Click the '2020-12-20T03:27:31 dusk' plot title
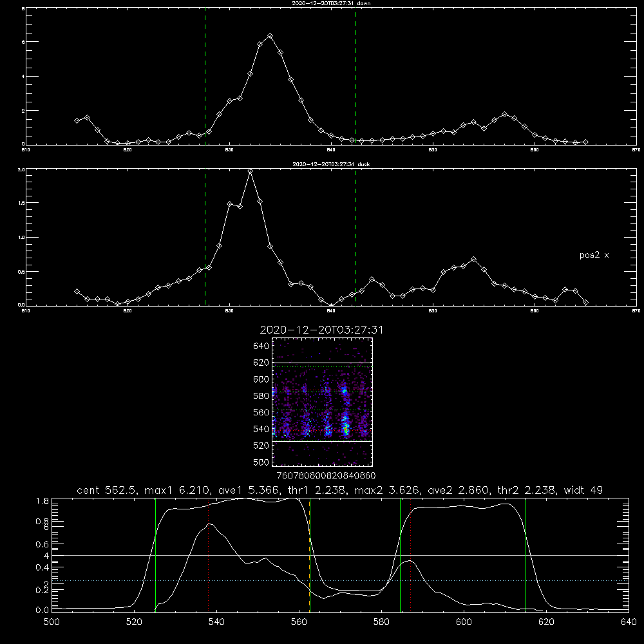Image resolution: width=644 pixels, height=644 pixels. (x=331, y=164)
